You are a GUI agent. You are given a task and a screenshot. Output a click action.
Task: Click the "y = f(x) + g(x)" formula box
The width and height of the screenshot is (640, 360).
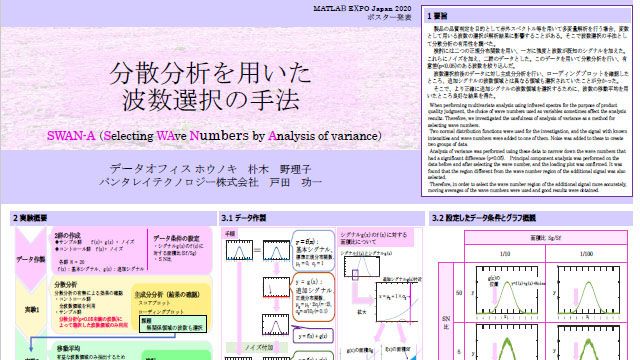313,336
